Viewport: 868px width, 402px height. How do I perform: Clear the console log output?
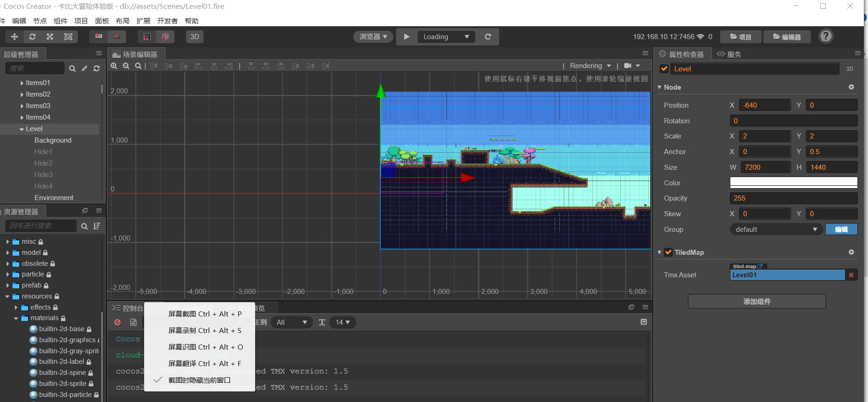pos(117,322)
